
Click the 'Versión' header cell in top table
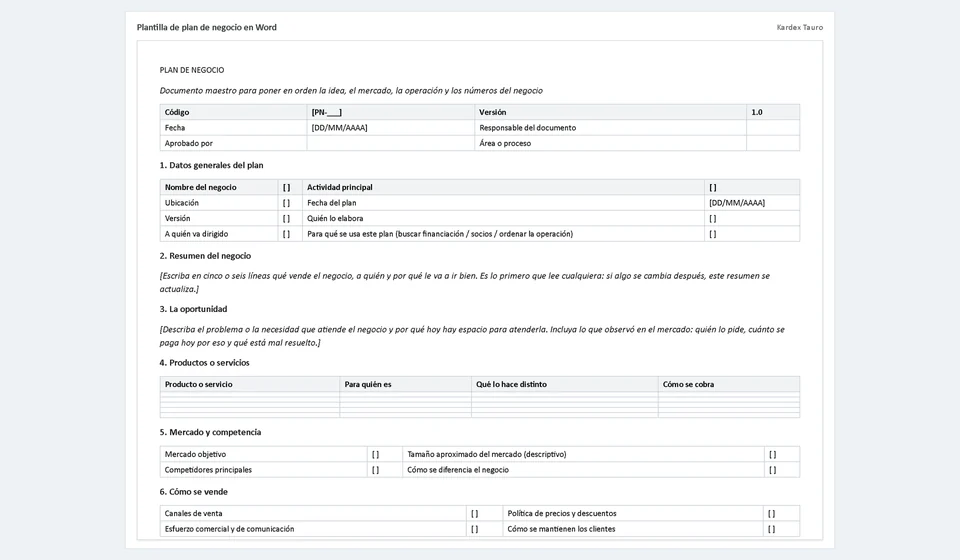coord(610,112)
